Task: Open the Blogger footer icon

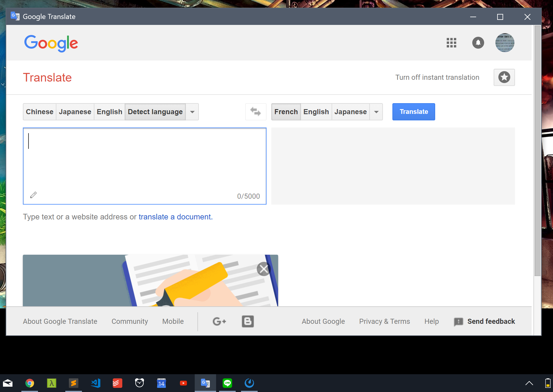Action: 248,321
